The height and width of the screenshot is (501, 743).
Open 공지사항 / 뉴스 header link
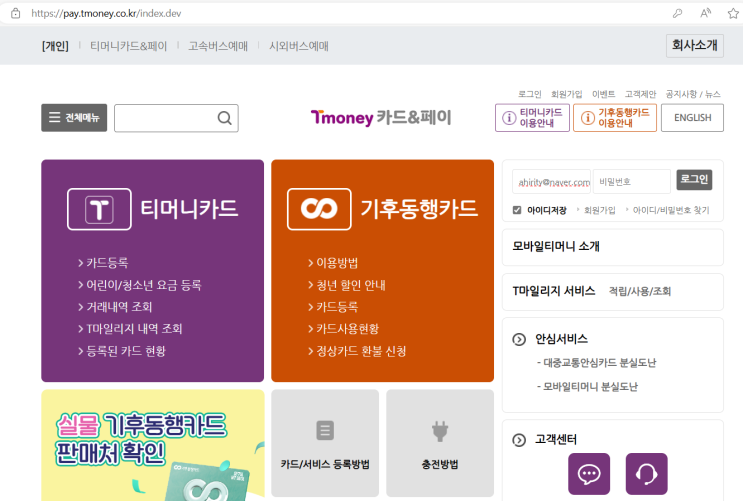[x=693, y=94]
